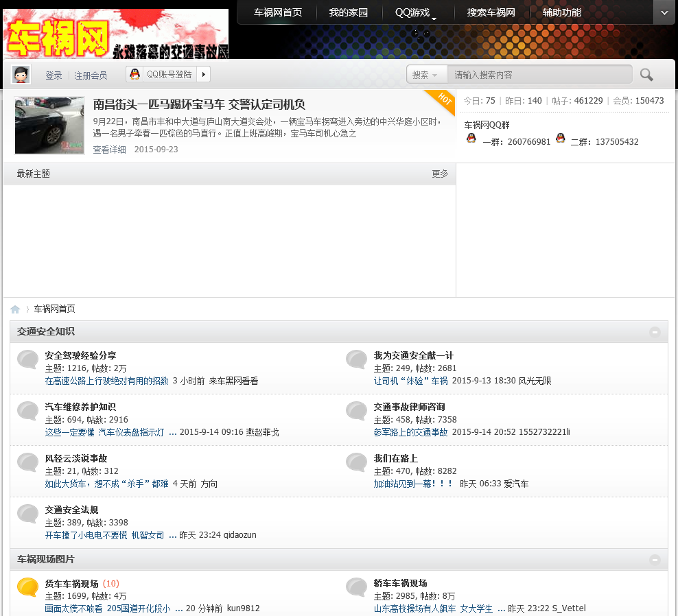Click the 登录 link
The image size is (678, 616).
point(54,75)
